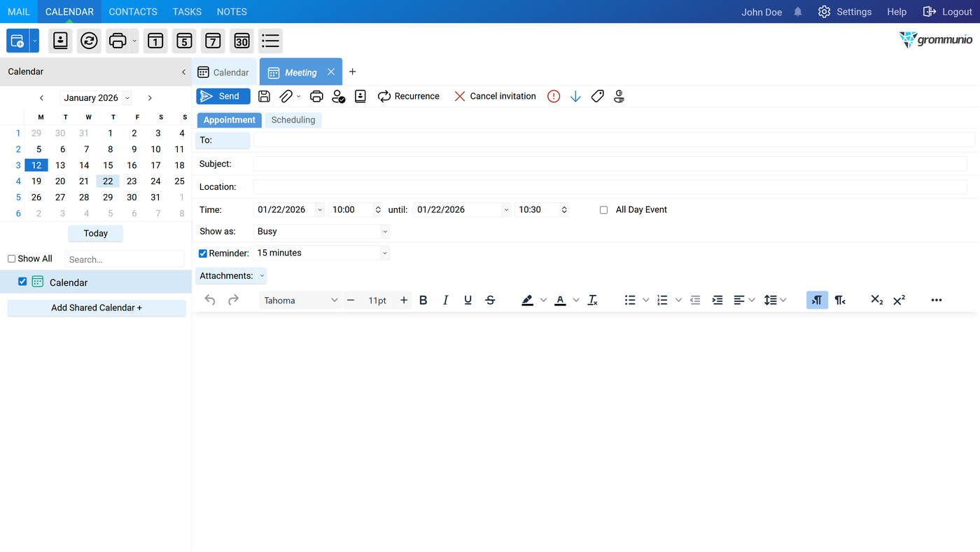Image resolution: width=980 pixels, height=552 pixels.
Task: Switch to 1-day calendar view
Action: 155,41
